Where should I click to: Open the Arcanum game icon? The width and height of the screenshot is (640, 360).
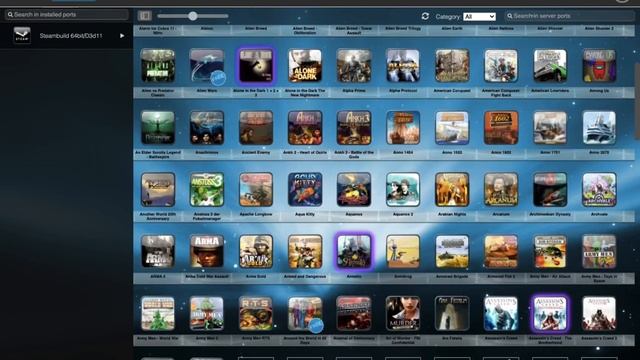(501, 189)
